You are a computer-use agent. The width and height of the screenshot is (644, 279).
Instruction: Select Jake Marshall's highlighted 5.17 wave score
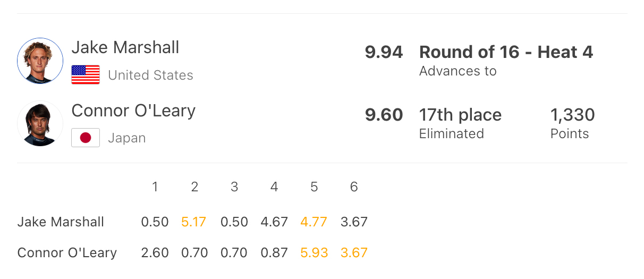[194, 222]
